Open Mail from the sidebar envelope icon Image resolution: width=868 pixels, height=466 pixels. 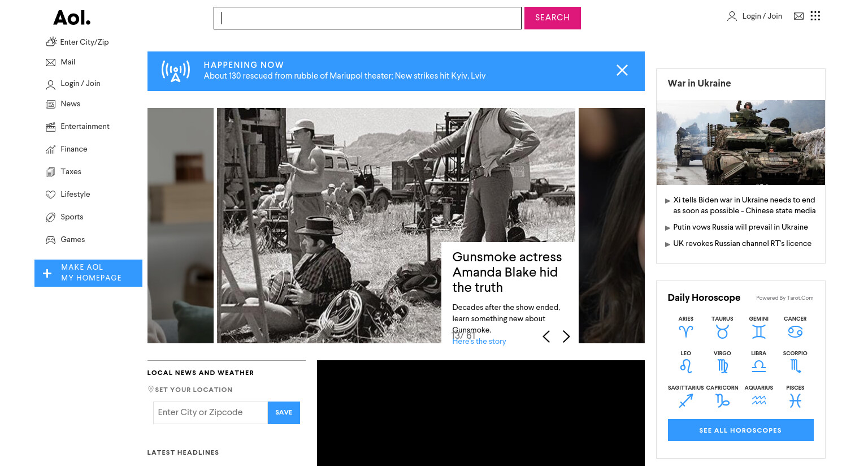pyautogui.click(x=51, y=62)
